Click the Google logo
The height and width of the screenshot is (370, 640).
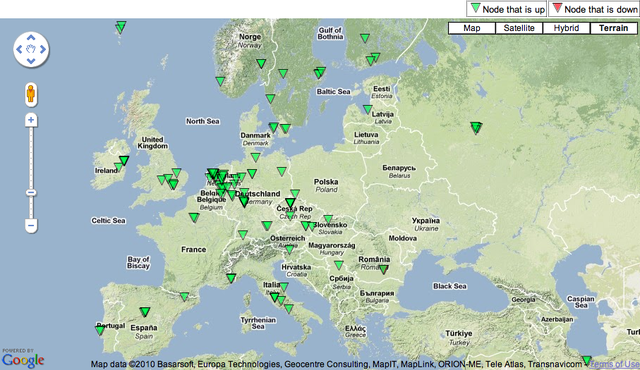point(23,360)
